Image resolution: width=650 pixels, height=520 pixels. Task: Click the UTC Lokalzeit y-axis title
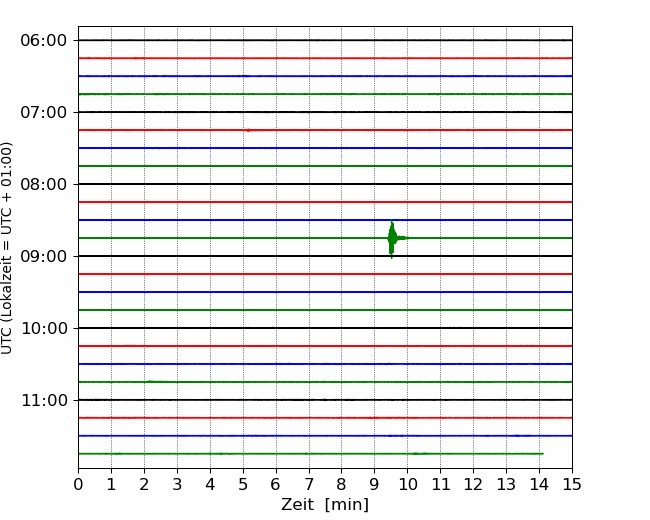click(x=6, y=248)
